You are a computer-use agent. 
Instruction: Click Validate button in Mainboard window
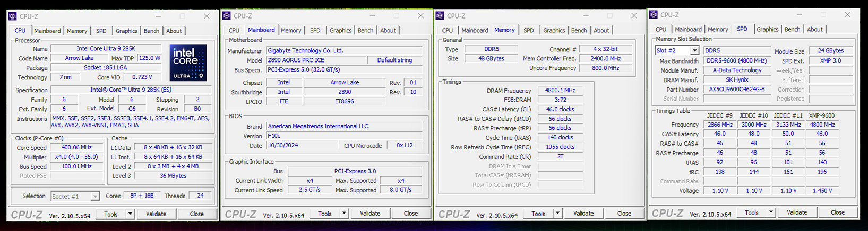(x=370, y=214)
